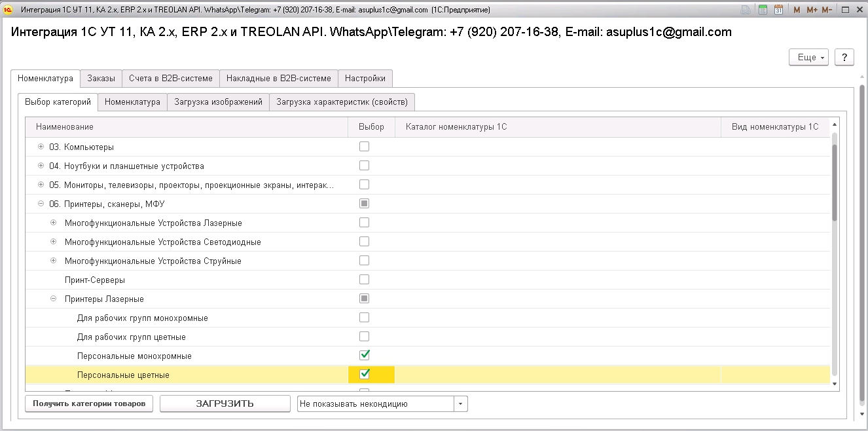Viewport: 868px width, 431px height.
Task: Click Вид номенклатуры 1С column header
Action: pyautogui.click(x=775, y=126)
